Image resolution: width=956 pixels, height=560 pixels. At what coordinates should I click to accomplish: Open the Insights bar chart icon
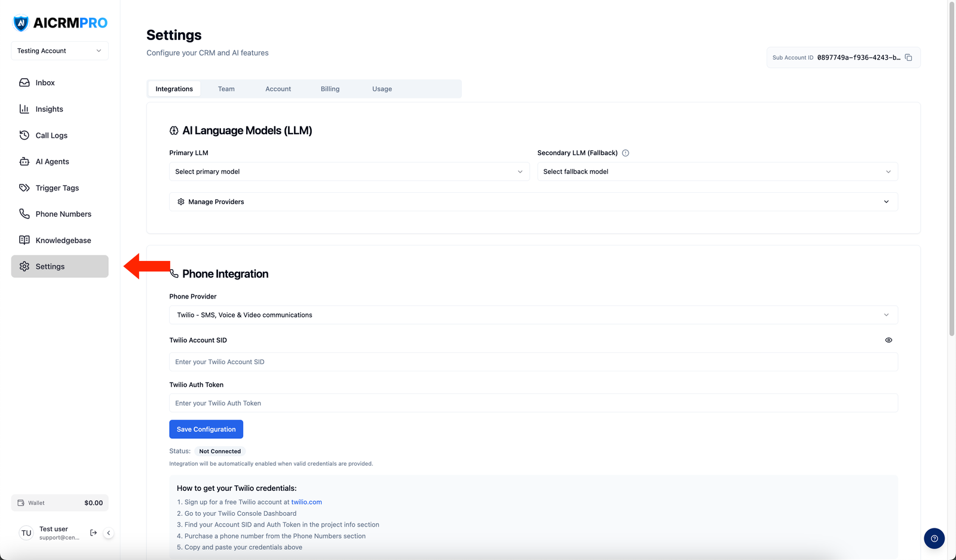click(x=24, y=109)
